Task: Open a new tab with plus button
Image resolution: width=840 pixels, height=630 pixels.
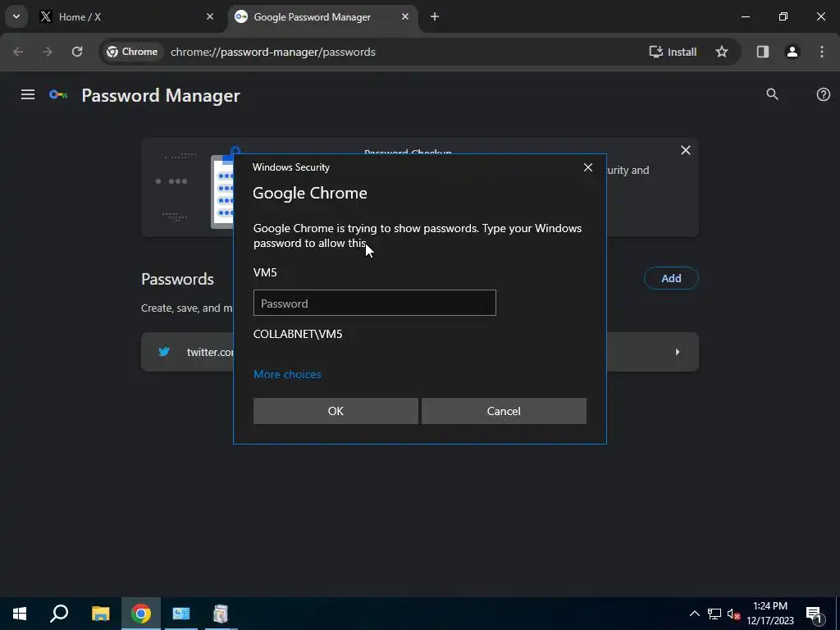Action: (x=435, y=16)
